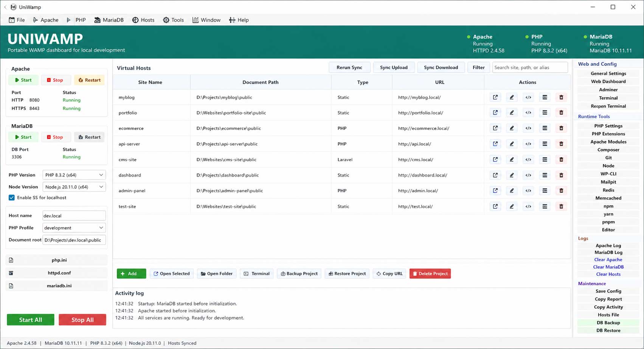Stop the Apache service
The image size is (644, 349).
coord(55,80)
